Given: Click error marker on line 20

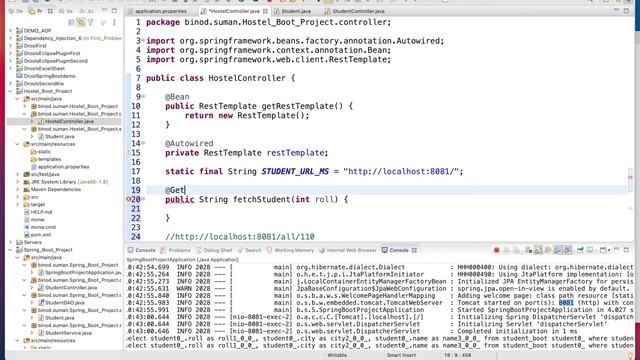Looking at the screenshot, I should point(128,199).
